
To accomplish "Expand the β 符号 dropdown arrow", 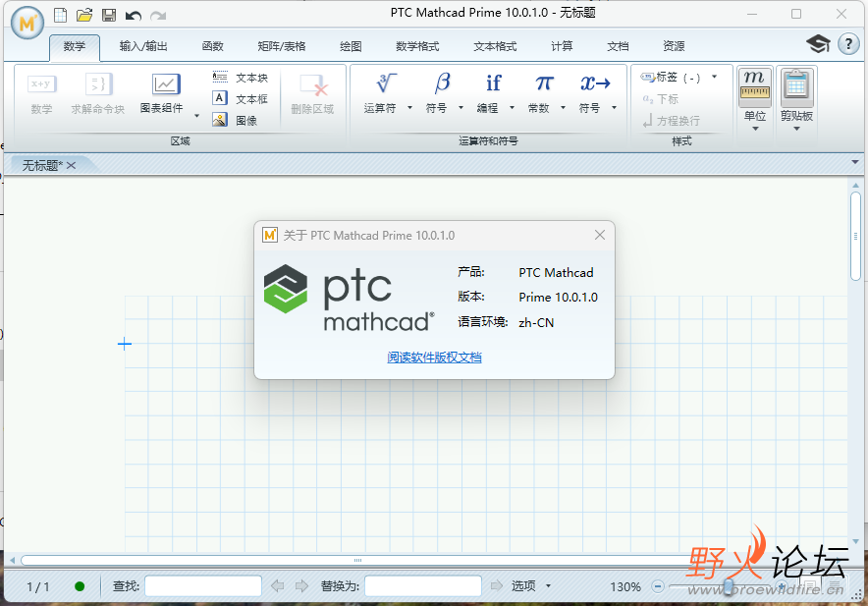I will (461, 107).
